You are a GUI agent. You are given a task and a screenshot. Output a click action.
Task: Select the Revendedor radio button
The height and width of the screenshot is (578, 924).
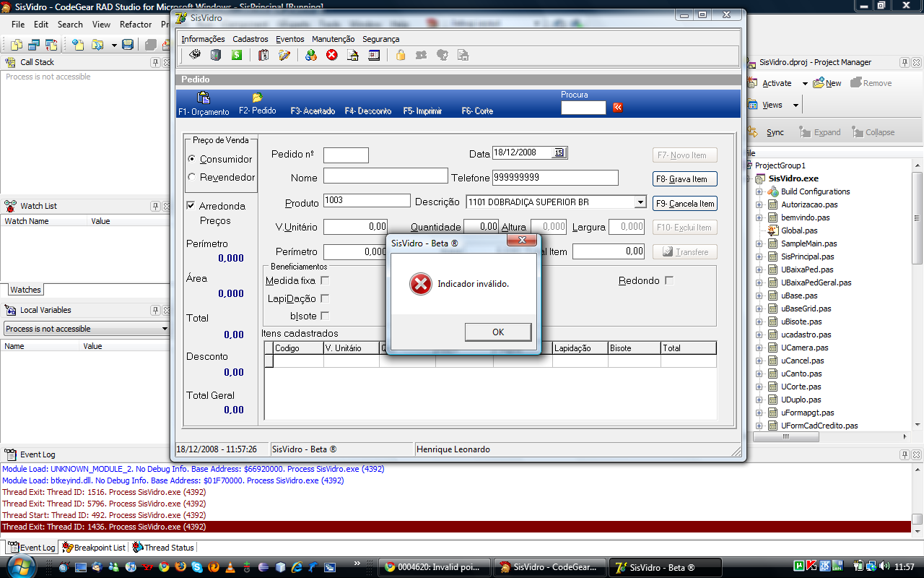coord(191,177)
